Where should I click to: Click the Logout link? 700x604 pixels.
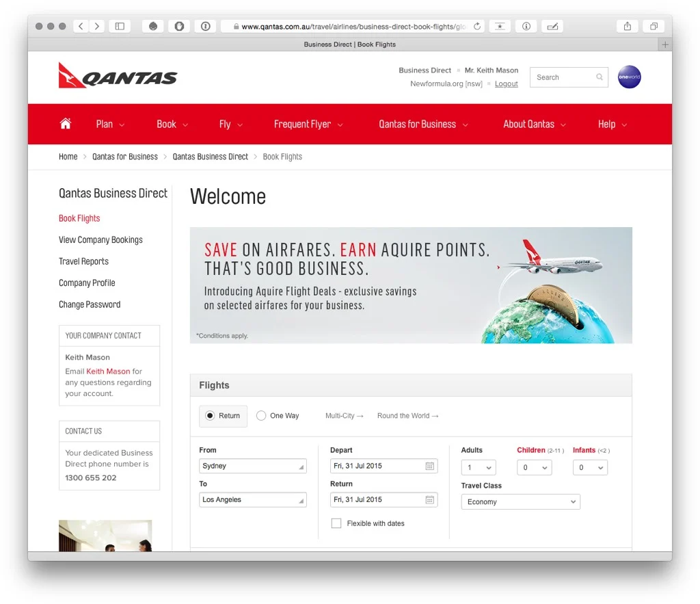click(x=507, y=83)
